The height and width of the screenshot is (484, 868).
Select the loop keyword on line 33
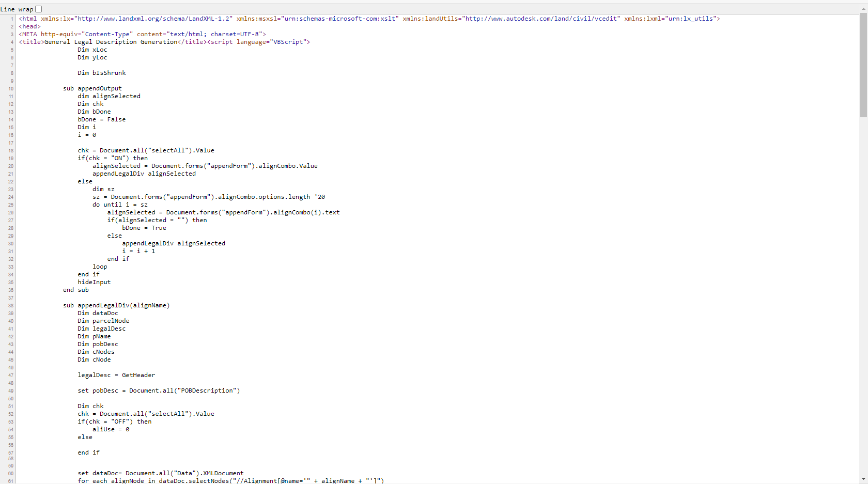pyautogui.click(x=100, y=267)
